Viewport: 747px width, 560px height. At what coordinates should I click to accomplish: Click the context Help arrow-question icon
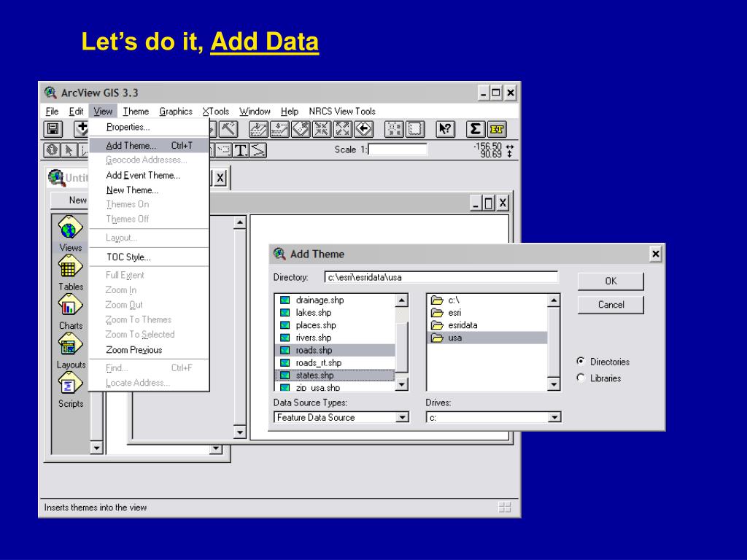[x=446, y=129]
